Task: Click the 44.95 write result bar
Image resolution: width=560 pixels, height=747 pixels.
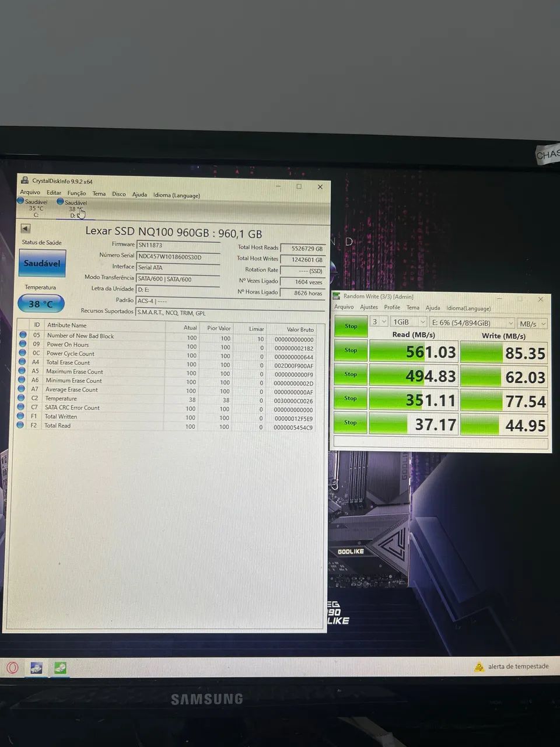Action: click(504, 425)
